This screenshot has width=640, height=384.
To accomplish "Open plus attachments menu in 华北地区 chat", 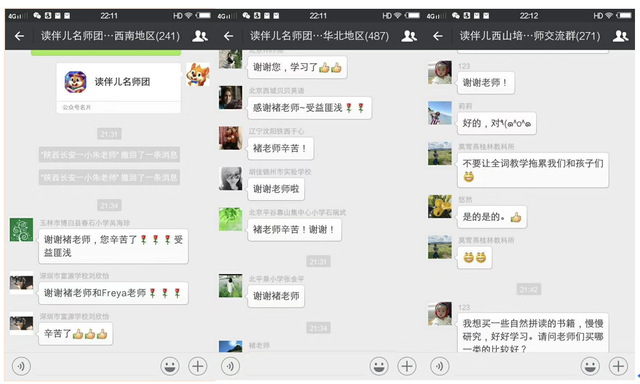I will click(407, 366).
